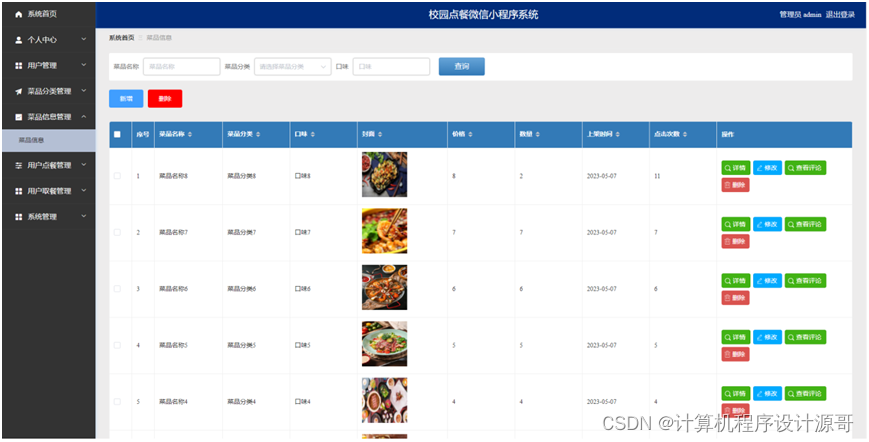Open 详情 for row 菜品名称4
Viewport: 869px width, 442px height.
735,394
